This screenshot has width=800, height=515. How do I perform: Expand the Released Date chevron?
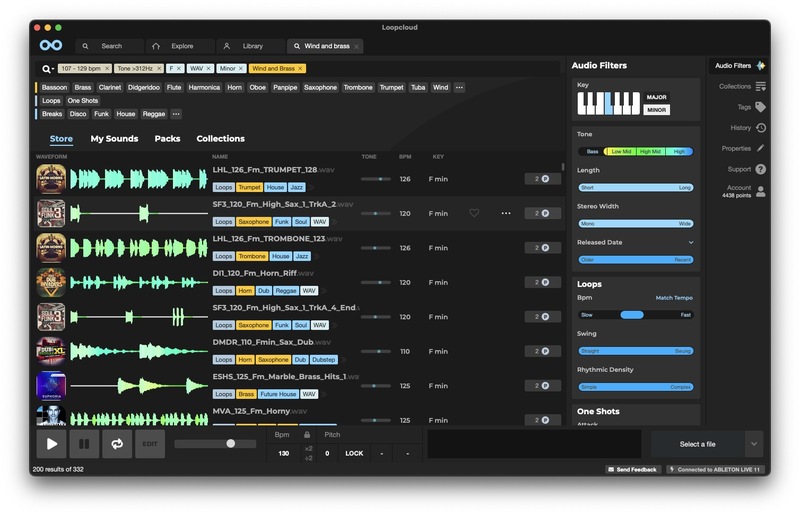click(690, 242)
